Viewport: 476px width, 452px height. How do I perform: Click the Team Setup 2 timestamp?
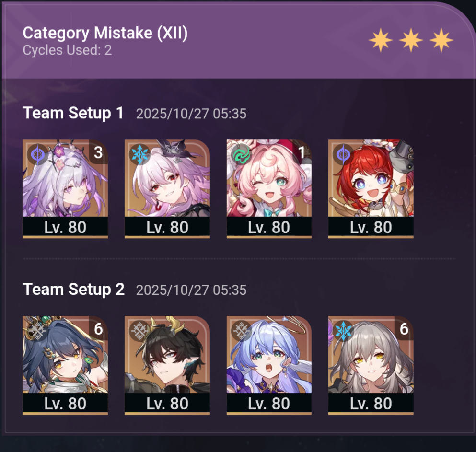[x=191, y=290]
